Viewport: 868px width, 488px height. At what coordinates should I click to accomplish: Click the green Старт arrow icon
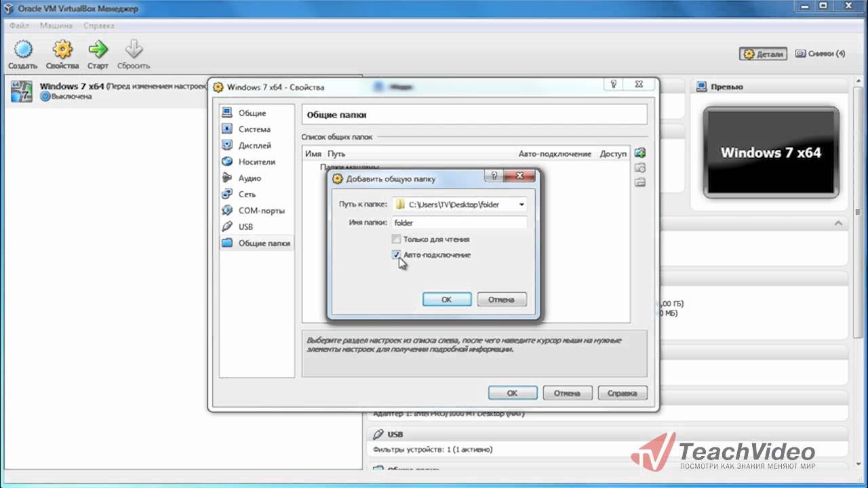tap(98, 49)
